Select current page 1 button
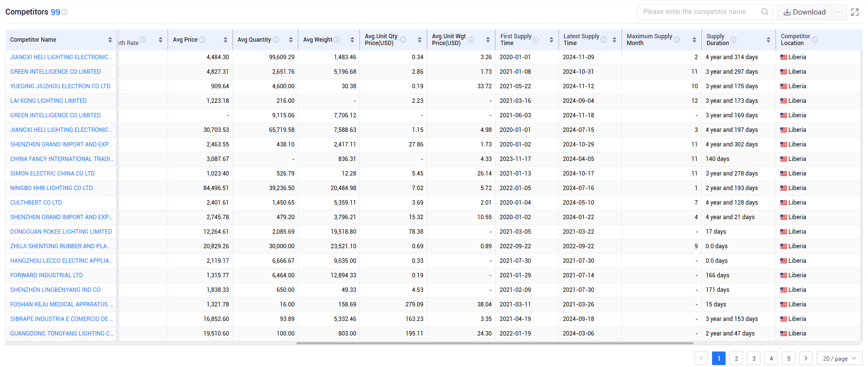 pos(719,358)
